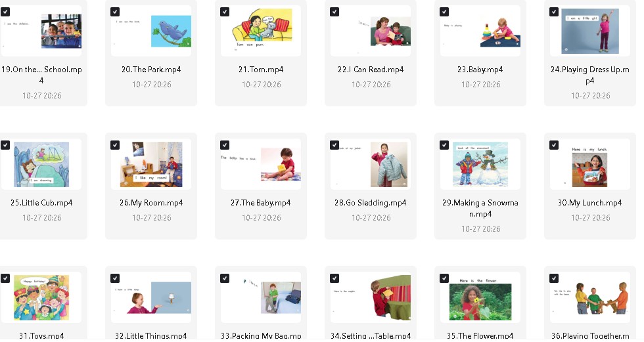Select the 26.My Room.mp4 video thumbnail
This screenshot has width=644, height=342.
151,164
